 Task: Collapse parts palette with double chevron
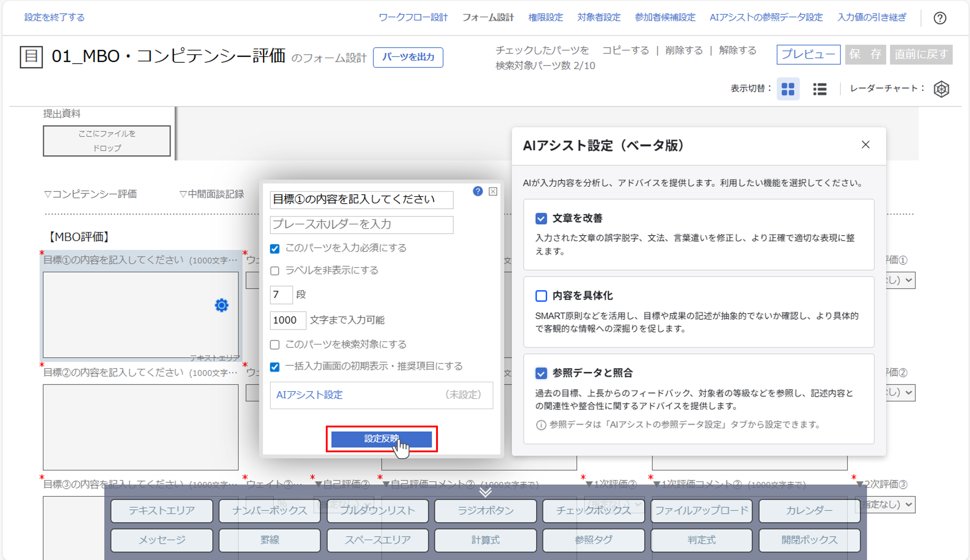coord(485,492)
